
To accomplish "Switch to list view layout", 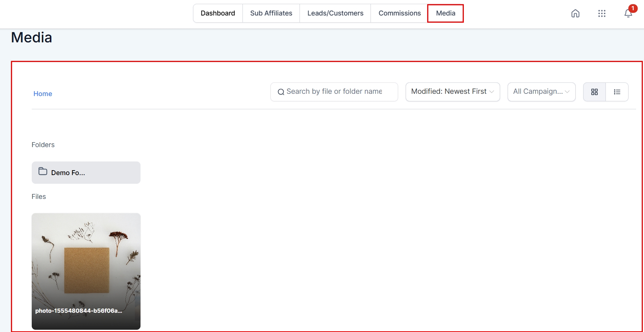I will [617, 92].
